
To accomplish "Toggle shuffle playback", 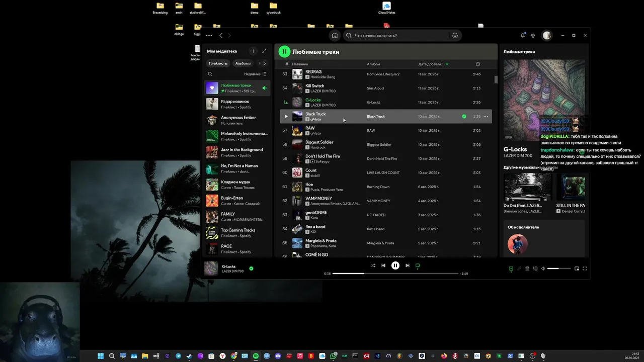I will point(373,265).
